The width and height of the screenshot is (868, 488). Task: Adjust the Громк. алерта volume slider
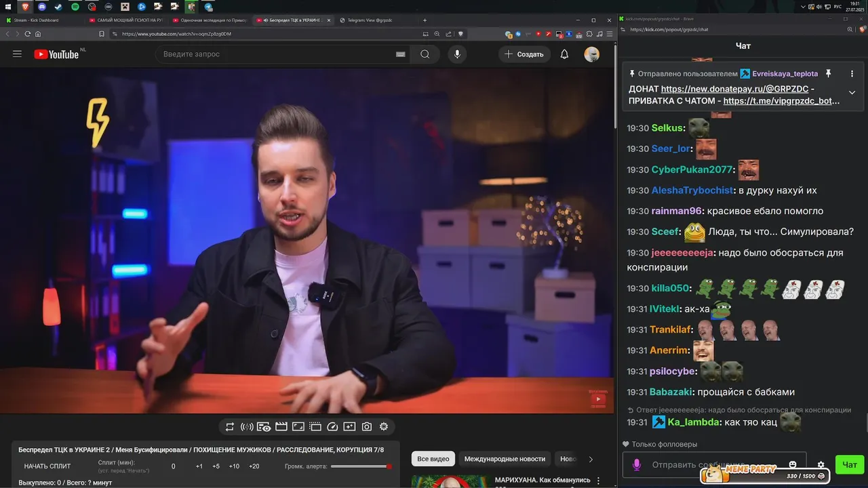[x=360, y=466]
